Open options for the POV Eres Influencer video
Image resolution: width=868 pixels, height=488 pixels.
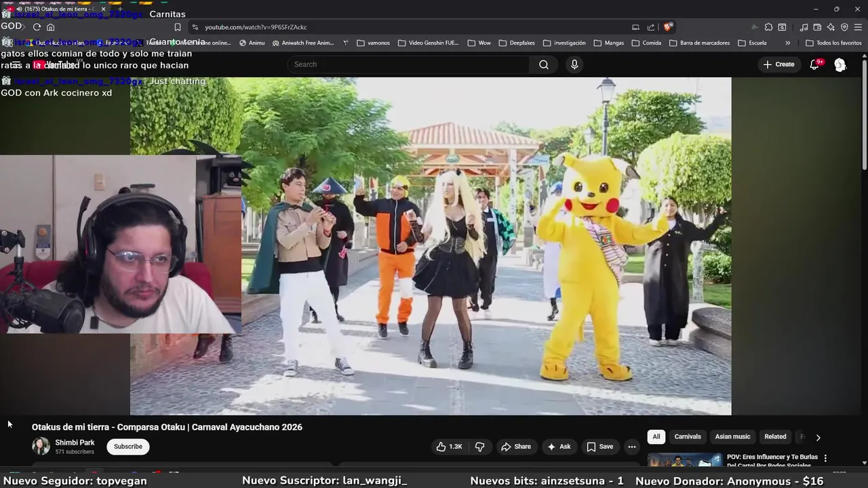pyautogui.click(x=825, y=458)
